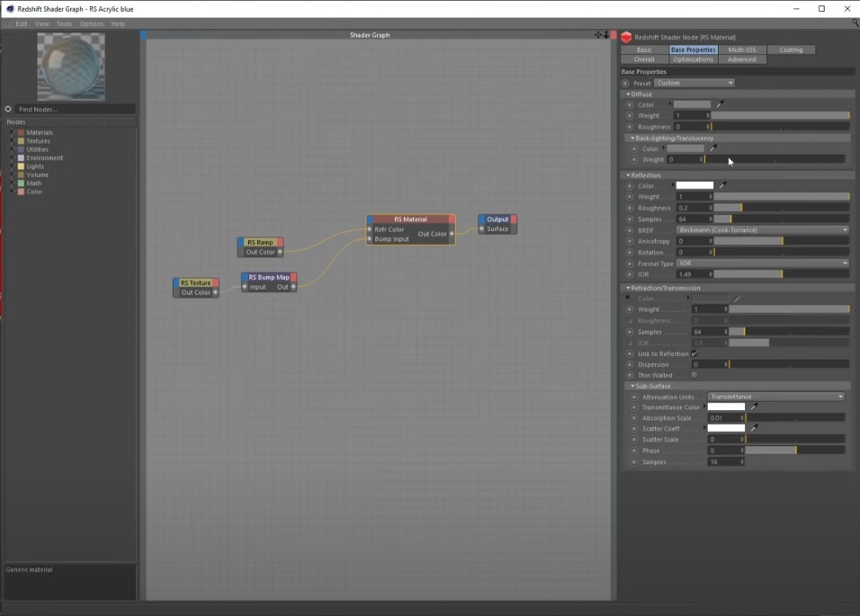Open the Help menu
Screen dimensions: 860x616
[118, 23]
